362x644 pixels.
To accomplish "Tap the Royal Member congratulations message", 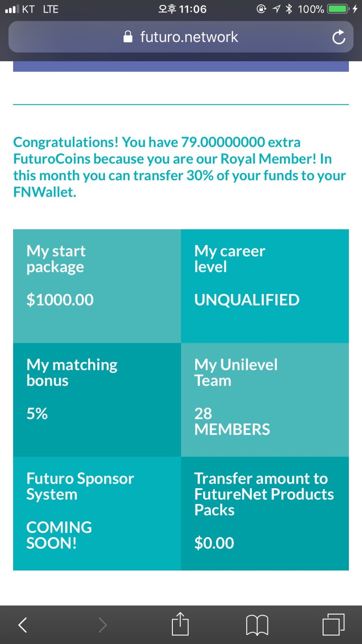I will click(180, 167).
